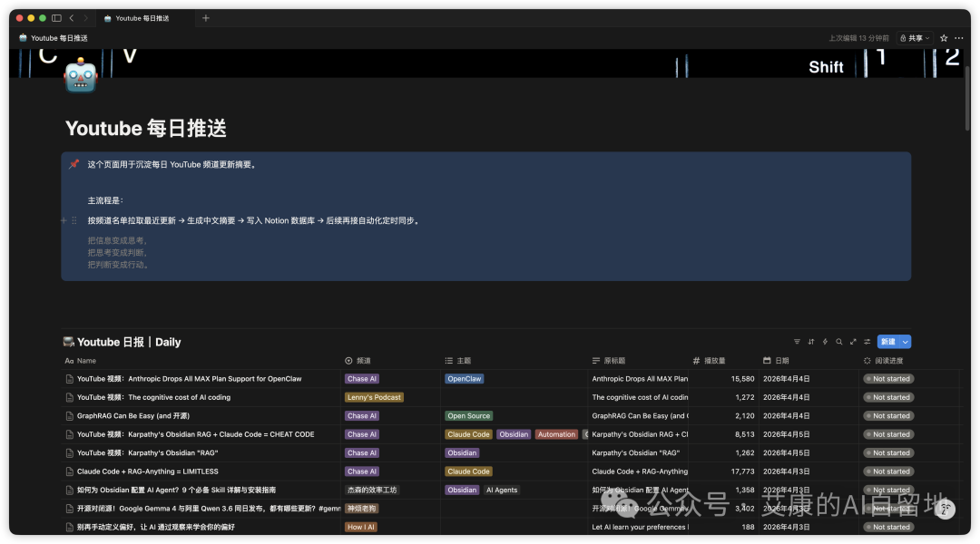The image size is (980, 544).
Task: Expand the 共享 share dropdown
Action: pos(915,38)
